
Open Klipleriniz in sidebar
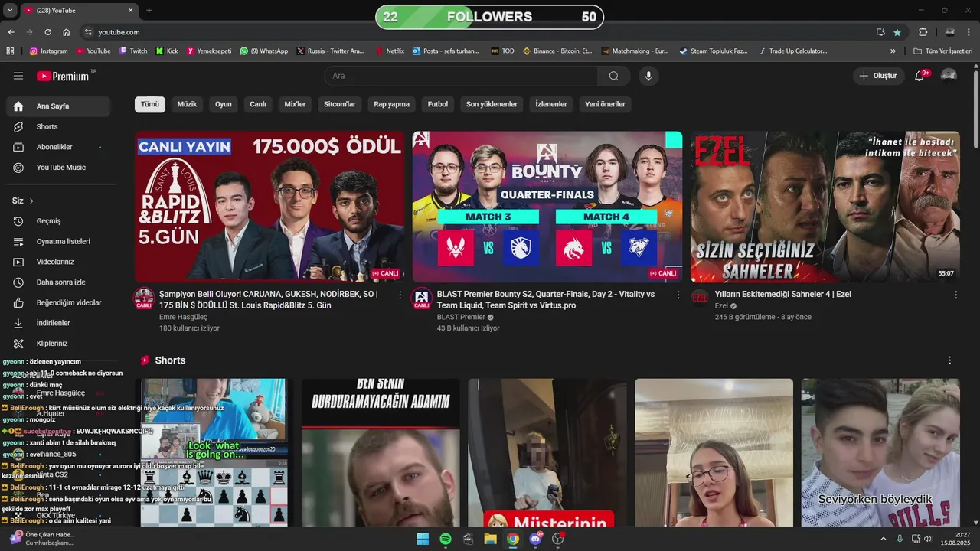[58, 344]
